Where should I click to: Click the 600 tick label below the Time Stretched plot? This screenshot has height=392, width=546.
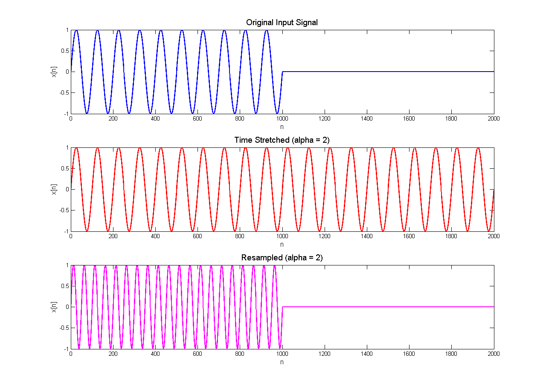tap(197, 236)
